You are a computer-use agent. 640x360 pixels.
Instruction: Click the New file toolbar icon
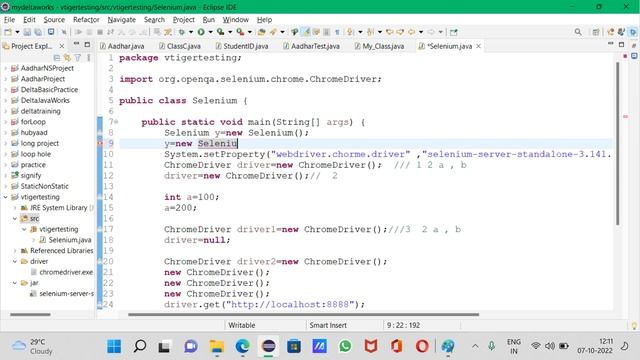pos(8,32)
